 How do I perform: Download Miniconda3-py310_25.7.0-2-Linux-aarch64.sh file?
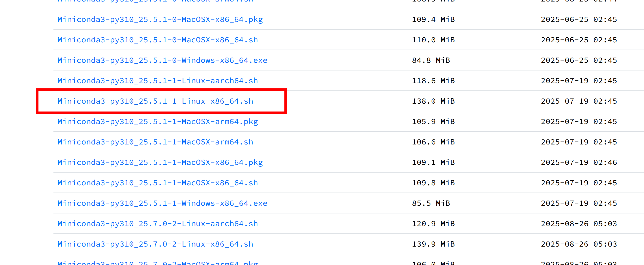click(158, 224)
